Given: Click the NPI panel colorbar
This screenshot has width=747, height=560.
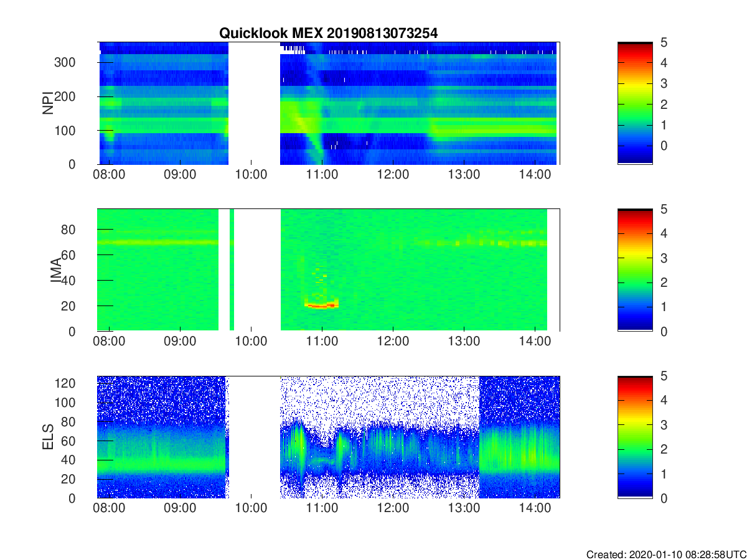Looking at the screenshot, I should point(635,103).
